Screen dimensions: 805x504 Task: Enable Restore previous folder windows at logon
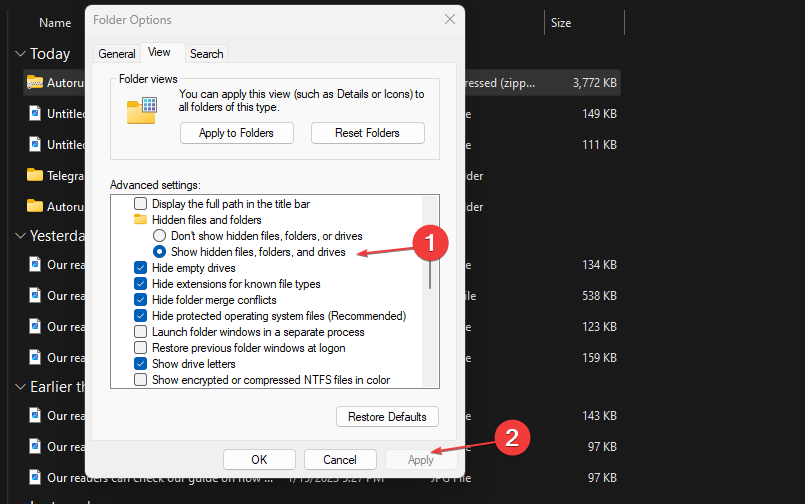[140, 347]
